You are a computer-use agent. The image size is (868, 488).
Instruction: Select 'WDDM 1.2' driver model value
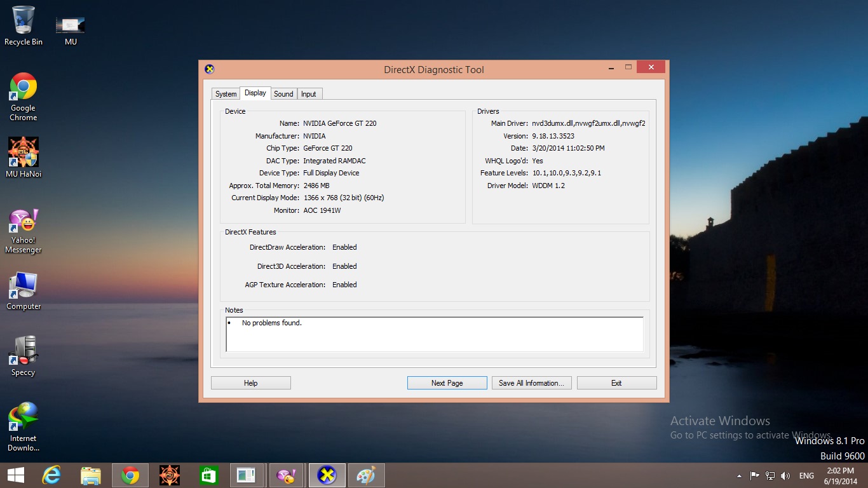coord(548,186)
